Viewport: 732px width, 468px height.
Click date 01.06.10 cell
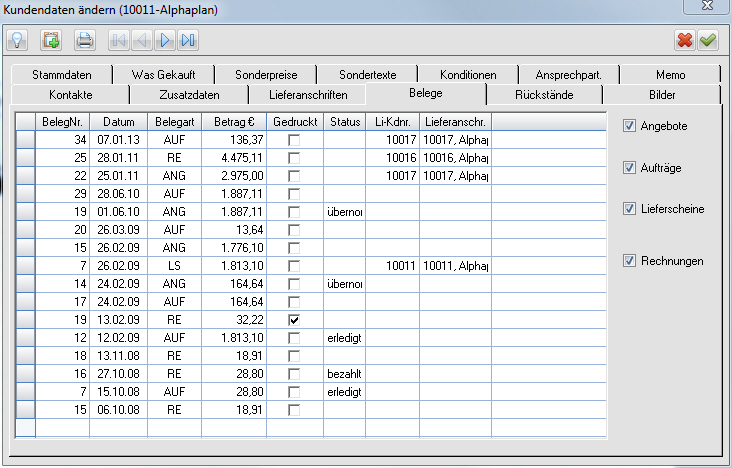click(119, 212)
